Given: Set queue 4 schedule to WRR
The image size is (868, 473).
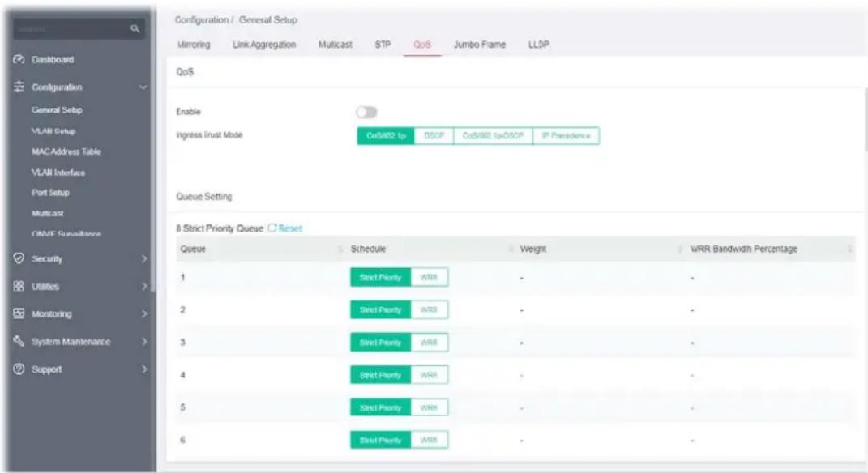Looking at the screenshot, I should tap(429, 375).
